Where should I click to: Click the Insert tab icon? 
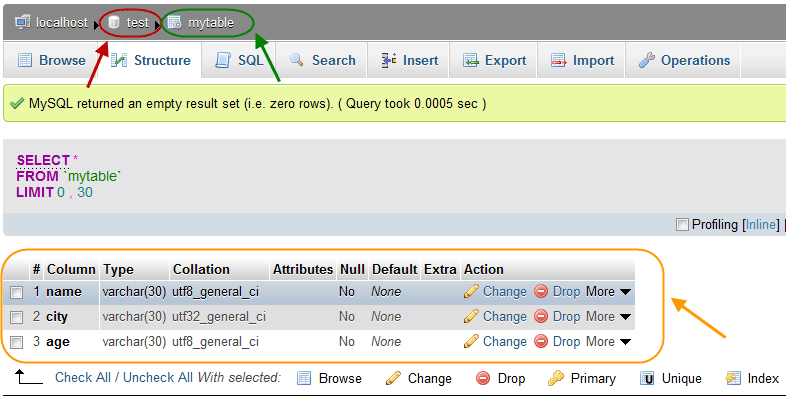388,60
